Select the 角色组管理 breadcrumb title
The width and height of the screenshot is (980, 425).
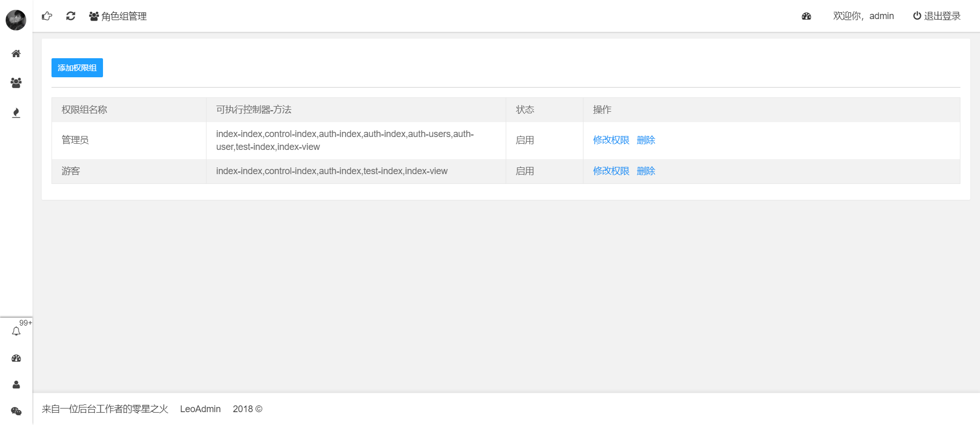click(118, 16)
